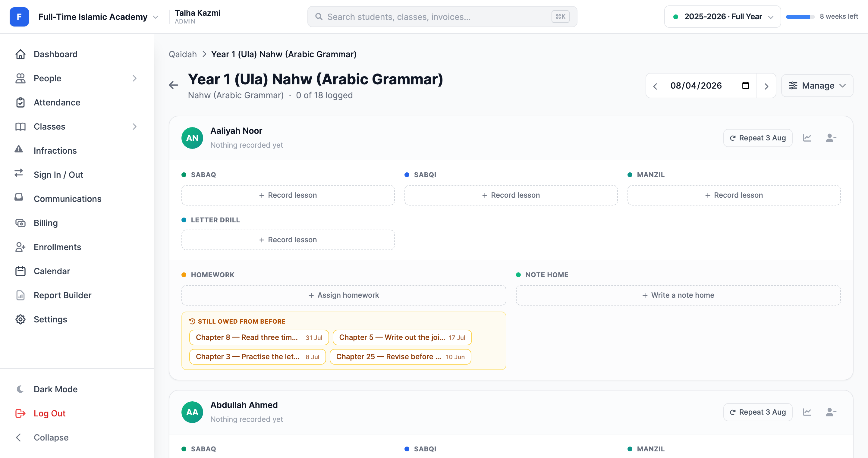Screen dimensions: 868x458
Task: Click the AA avatar for Abdullah Ahmed
Action: point(192,412)
